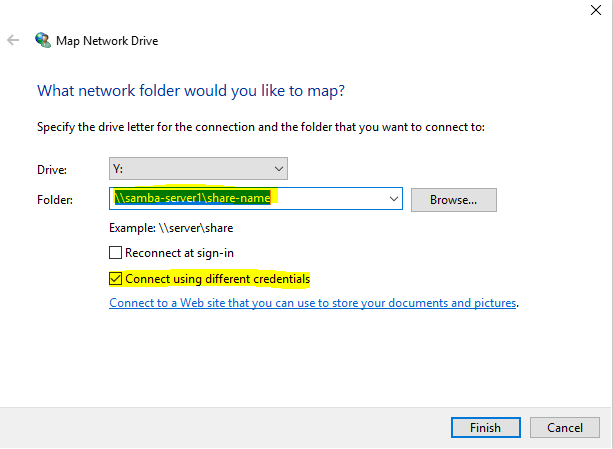Click inside the Folder path text field
Viewport: 613px width, 449px height.
pyautogui.click(x=249, y=199)
